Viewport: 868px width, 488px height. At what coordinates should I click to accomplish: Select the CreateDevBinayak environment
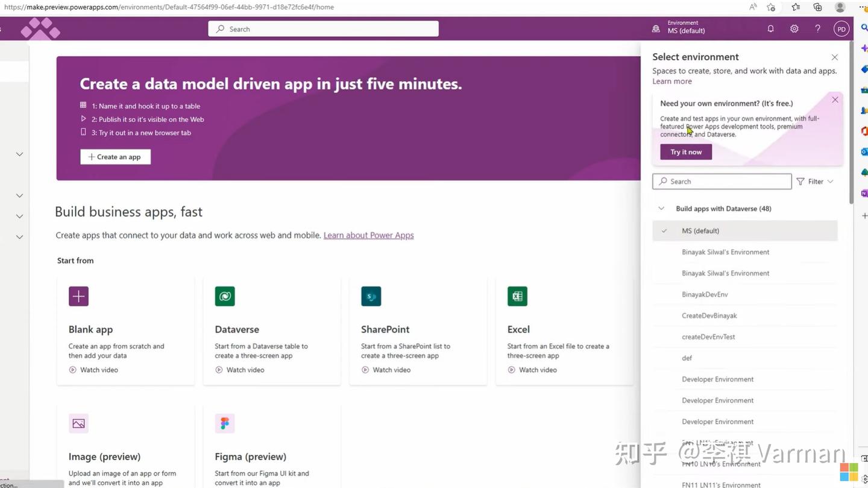coord(745,315)
